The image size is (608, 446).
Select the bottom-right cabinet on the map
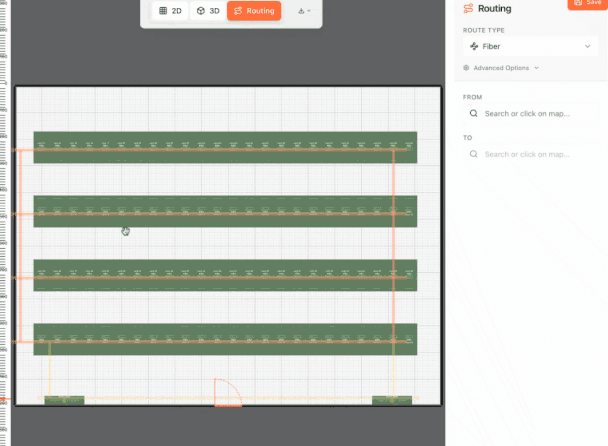(x=392, y=400)
